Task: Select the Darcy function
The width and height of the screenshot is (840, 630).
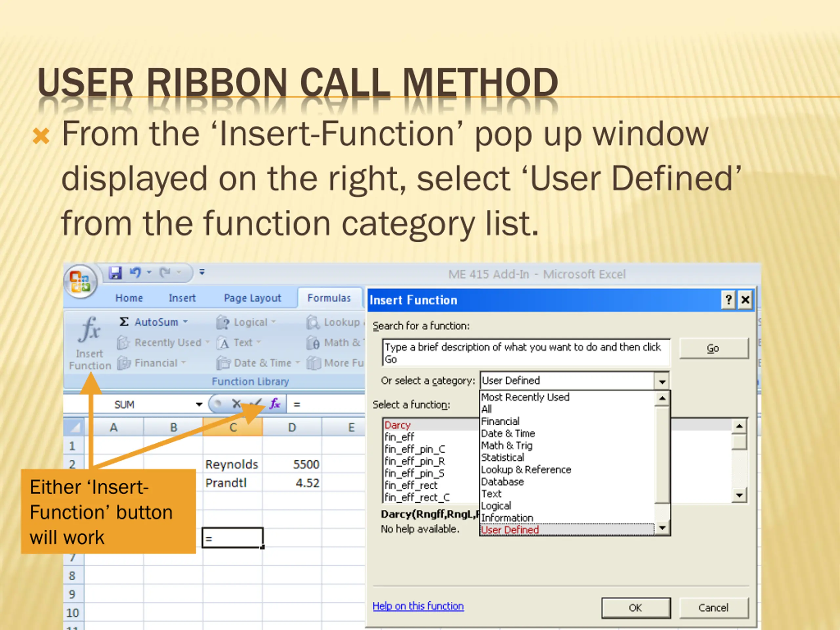Action: coord(431,425)
